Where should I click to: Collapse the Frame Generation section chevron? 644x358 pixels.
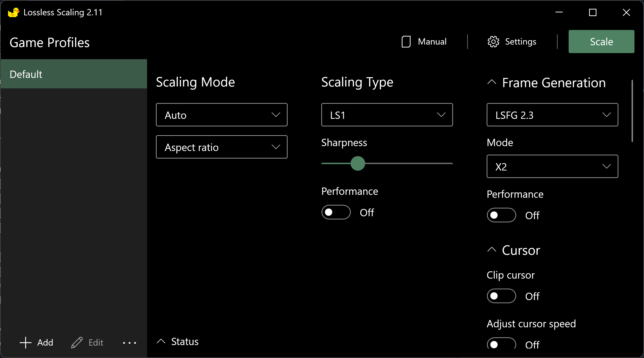pos(492,82)
